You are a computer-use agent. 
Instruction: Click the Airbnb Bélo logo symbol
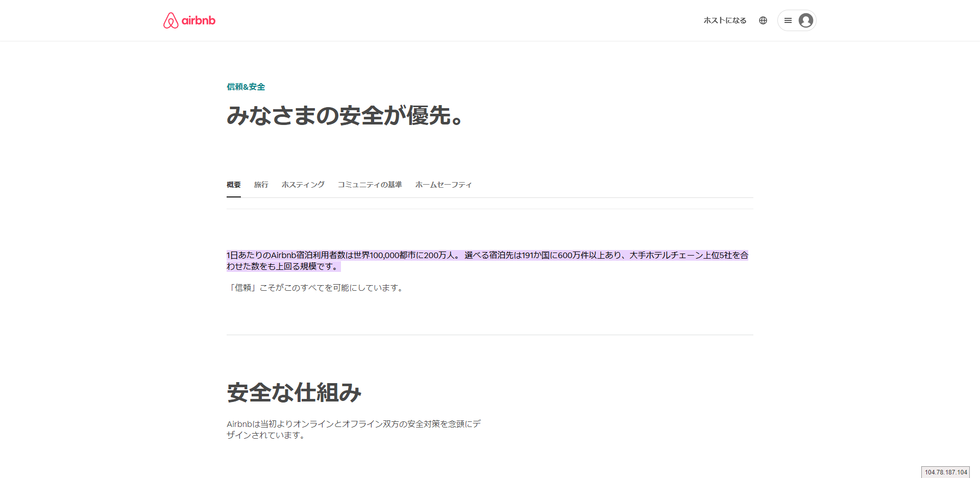(170, 20)
